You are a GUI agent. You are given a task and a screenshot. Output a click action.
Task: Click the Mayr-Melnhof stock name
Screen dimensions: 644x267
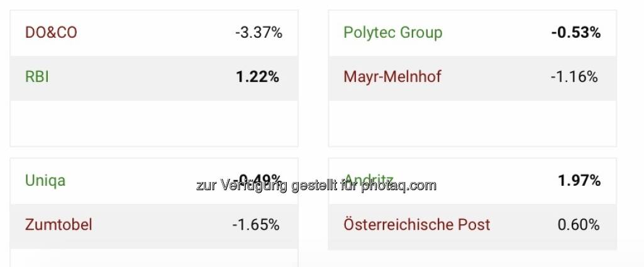[x=392, y=77]
